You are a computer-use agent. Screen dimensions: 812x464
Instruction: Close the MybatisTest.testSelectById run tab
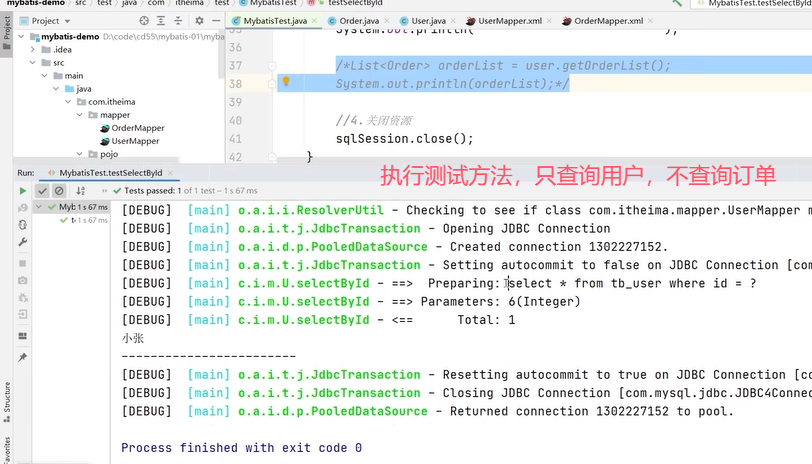(x=170, y=172)
